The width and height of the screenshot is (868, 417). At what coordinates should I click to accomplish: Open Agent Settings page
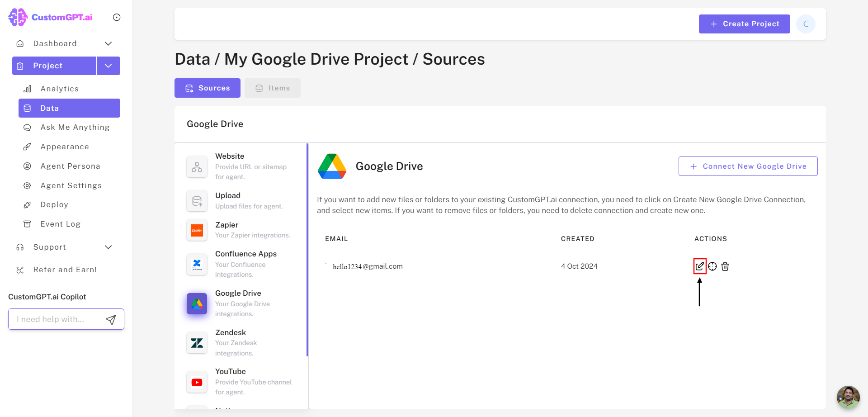pyautogui.click(x=71, y=185)
